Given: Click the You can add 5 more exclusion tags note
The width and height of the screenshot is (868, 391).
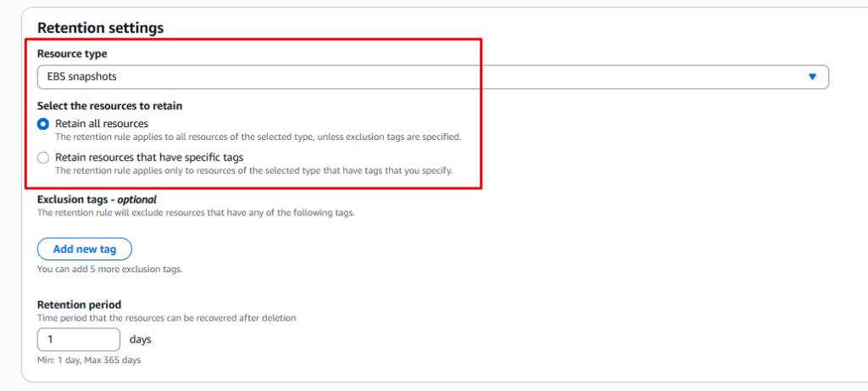Looking at the screenshot, I should [x=109, y=270].
